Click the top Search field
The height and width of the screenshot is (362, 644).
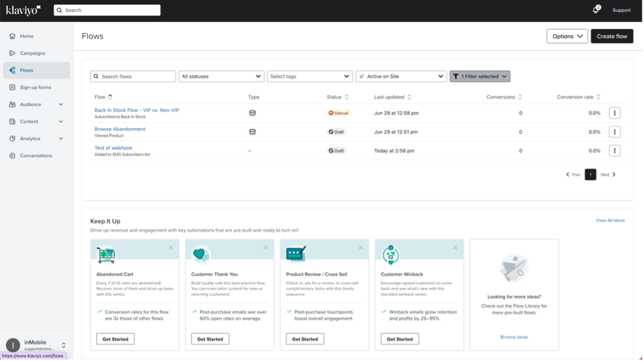(x=107, y=10)
